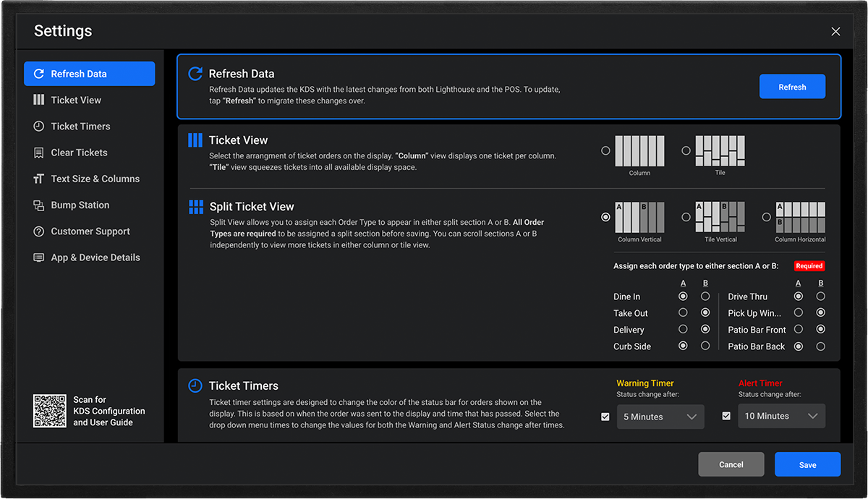Viewport: 868px width, 499px height.
Task: Click the Column Horizontal split thumbnail
Action: (x=801, y=218)
